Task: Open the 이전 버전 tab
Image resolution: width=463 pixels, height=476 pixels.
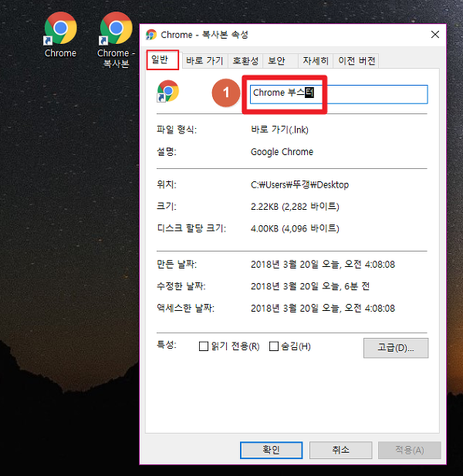Action: 357,61
